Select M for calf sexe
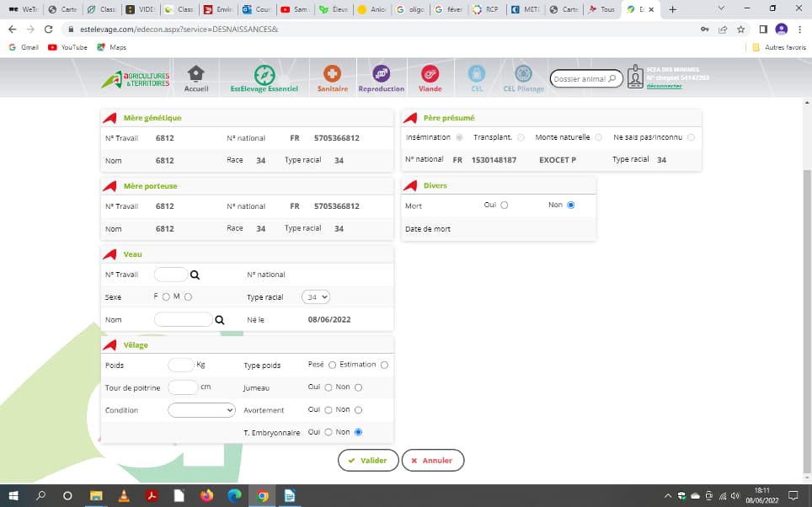Viewport: 812px width, 507px height. point(188,296)
